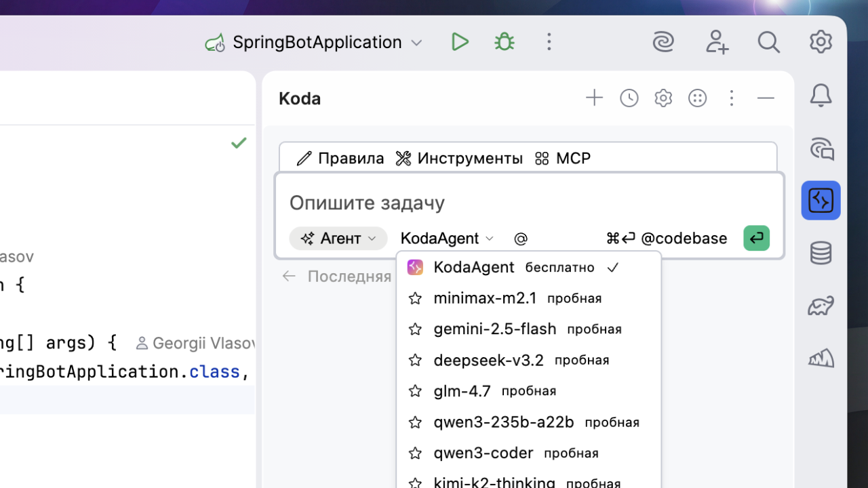The image size is (868, 488).
Task: Start a new Koda chat
Action: 594,98
